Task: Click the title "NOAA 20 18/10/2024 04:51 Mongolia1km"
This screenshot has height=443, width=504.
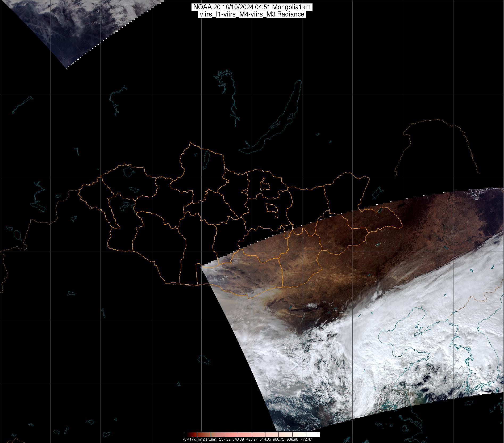Action: (x=252, y=7)
